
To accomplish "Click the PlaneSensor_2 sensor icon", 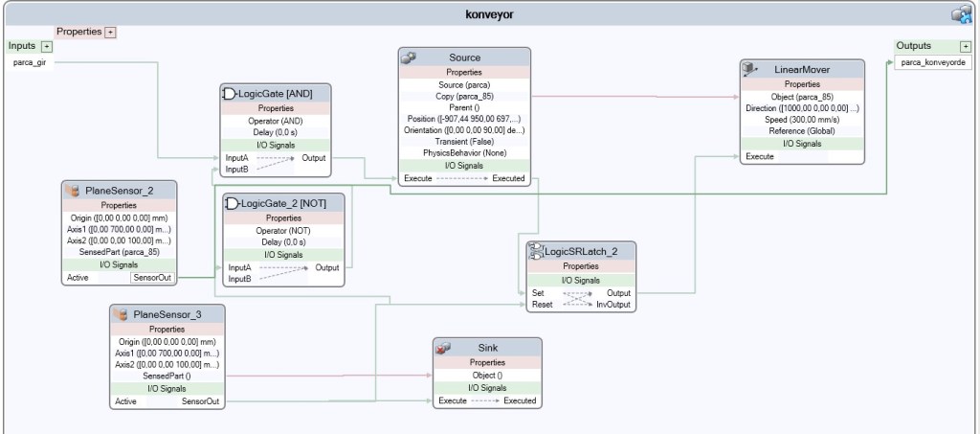I will [x=72, y=192].
